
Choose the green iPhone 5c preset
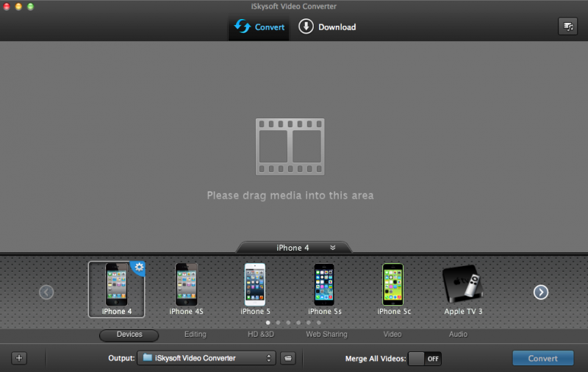coord(393,285)
